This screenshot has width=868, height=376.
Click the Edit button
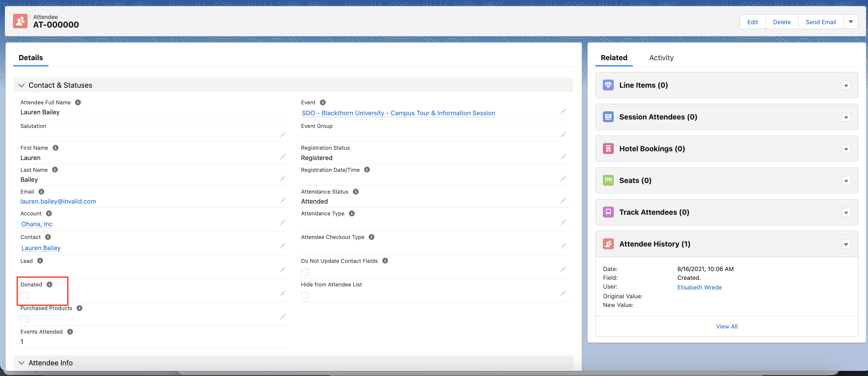[752, 22]
